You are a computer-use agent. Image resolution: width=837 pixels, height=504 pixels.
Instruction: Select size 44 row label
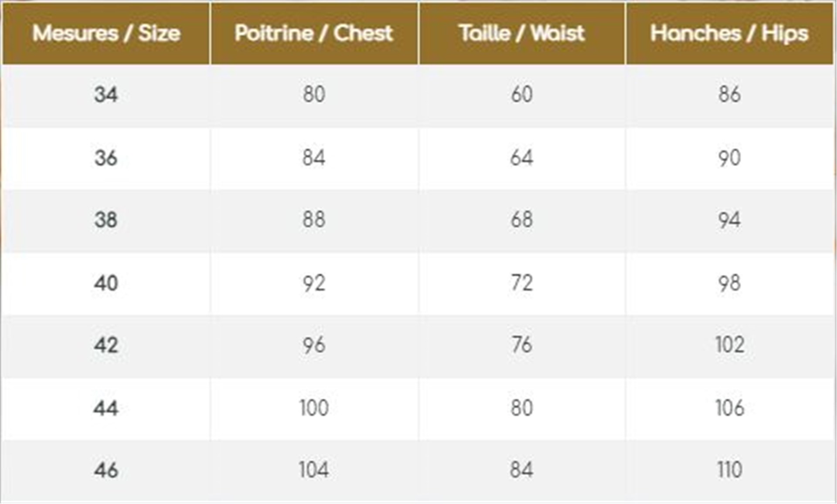(106, 408)
